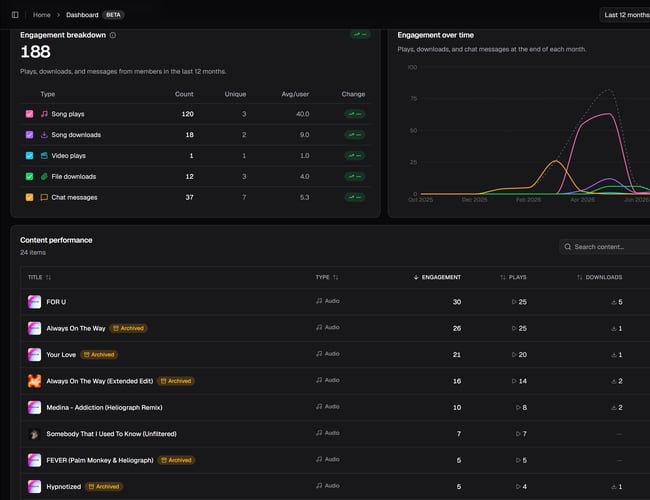Click the BETA badge
Screen dimensions: 650x500
113,15
